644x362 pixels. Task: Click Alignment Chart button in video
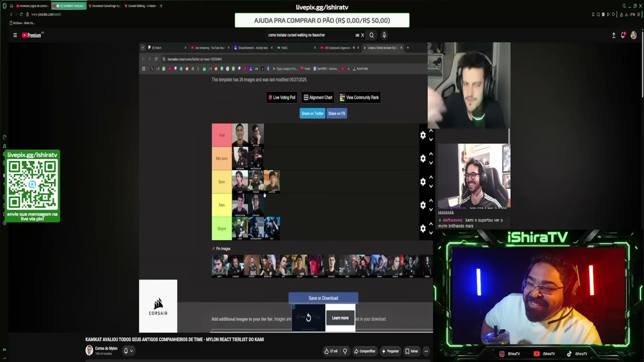point(318,98)
